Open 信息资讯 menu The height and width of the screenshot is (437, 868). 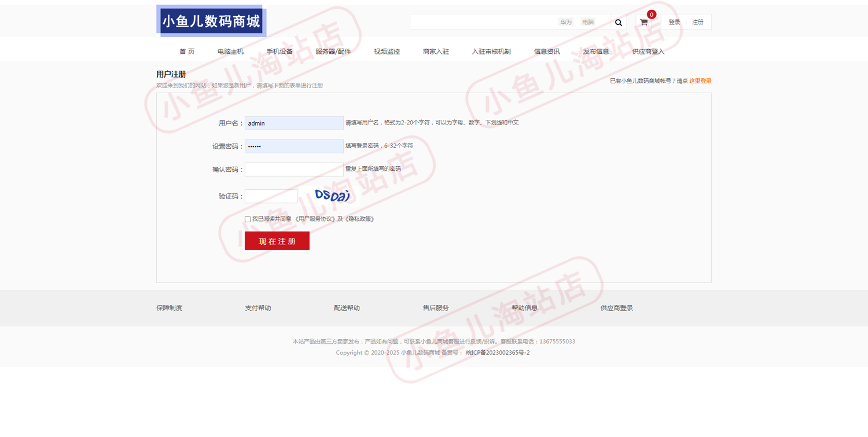[x=547, y=52]
